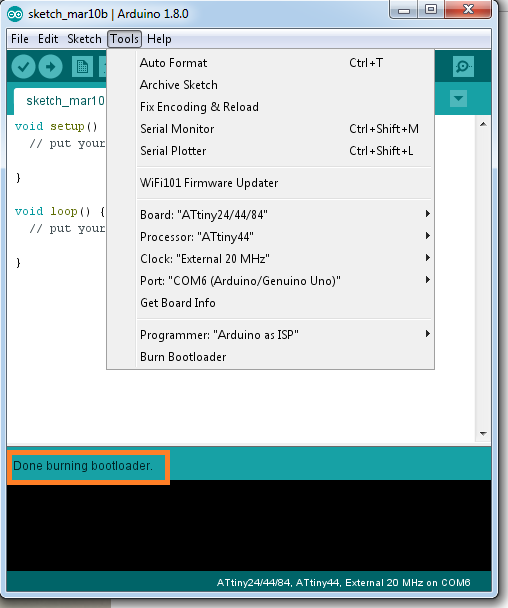
Task: Click the Upload arrow button
Action: coord(50,67)
